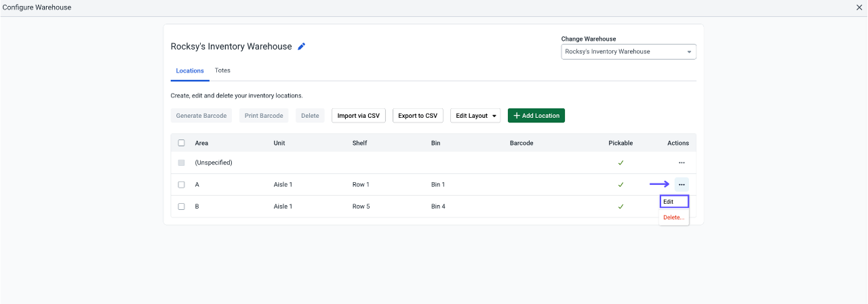This screenshot has height=304, width=868.
Task: Select the Locations tab
Action: pos(190,70)
